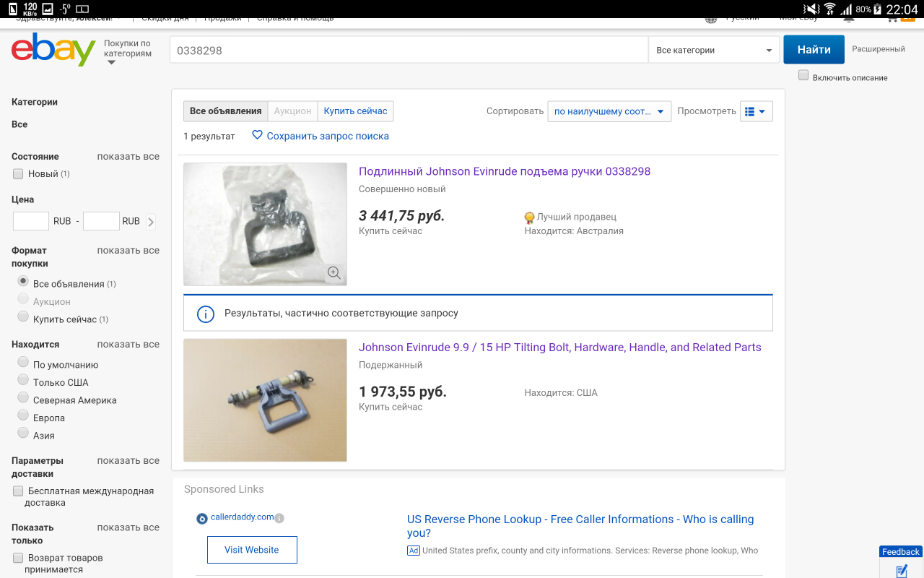
Task: Open the 'Подлинный Johnson Evinrude' listing title
Action: [505, 171]
